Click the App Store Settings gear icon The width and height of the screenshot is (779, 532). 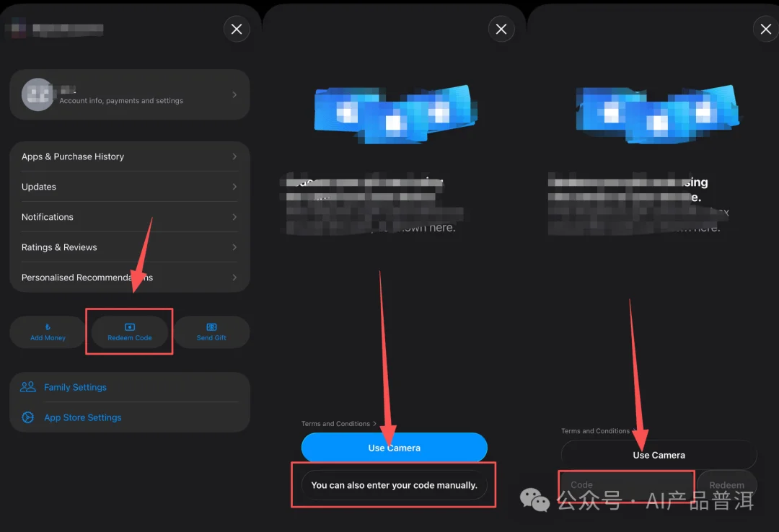click(28, 417)
